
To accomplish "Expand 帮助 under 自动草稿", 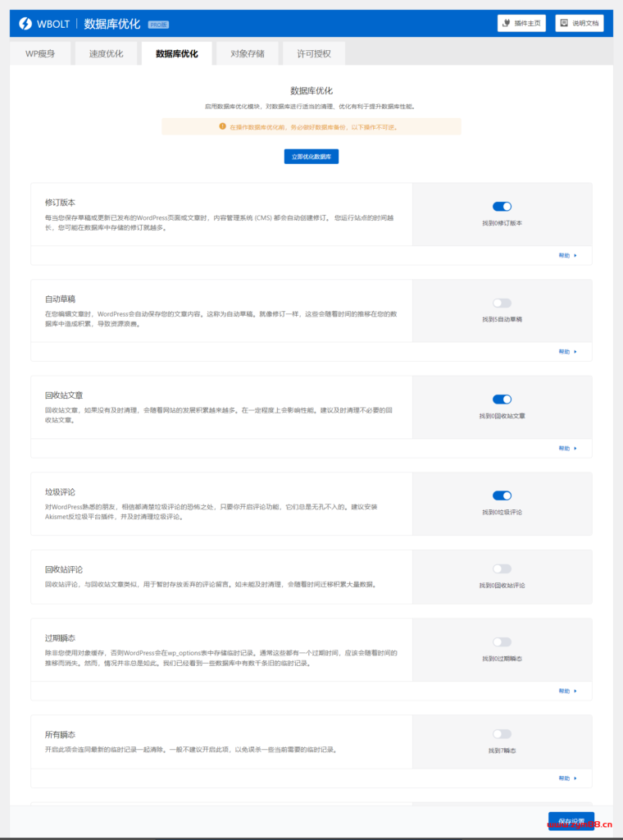I will pos(567,352).
